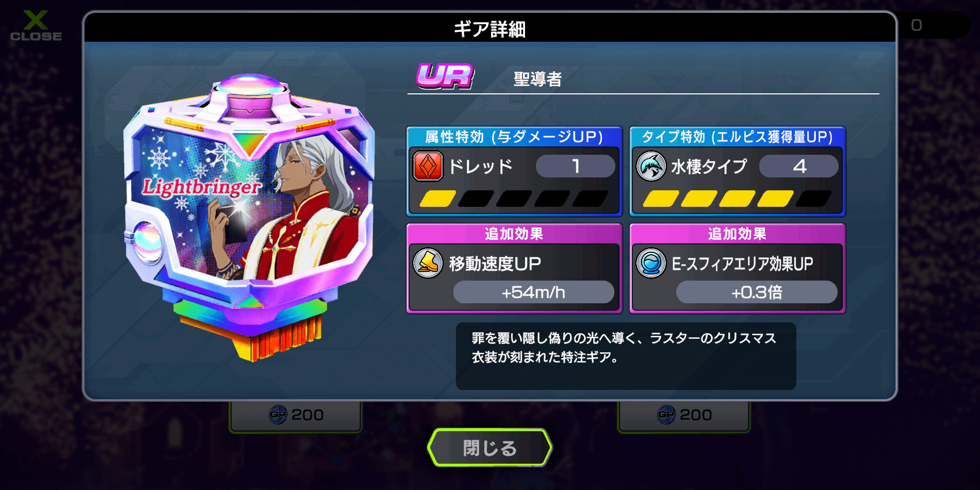Click the +0.3倍 value field
This screenshot has height=490, width=980.
pyautogui.click(x=757, y=292)
